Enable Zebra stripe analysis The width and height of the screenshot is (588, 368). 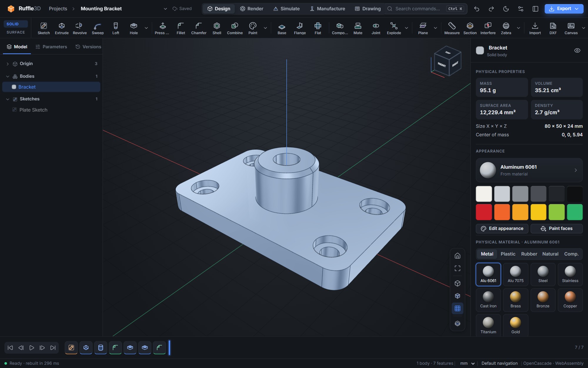(x=506, y=28)
